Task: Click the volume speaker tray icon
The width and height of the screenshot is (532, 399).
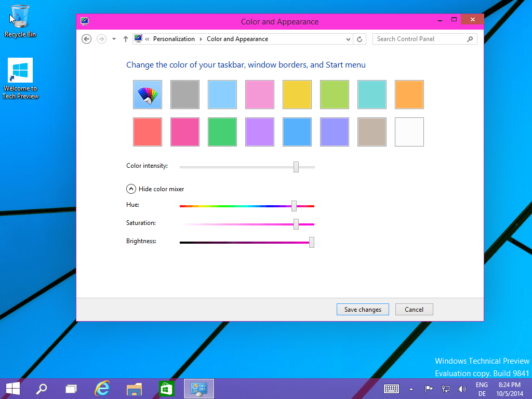Action: tap(462, 389)
